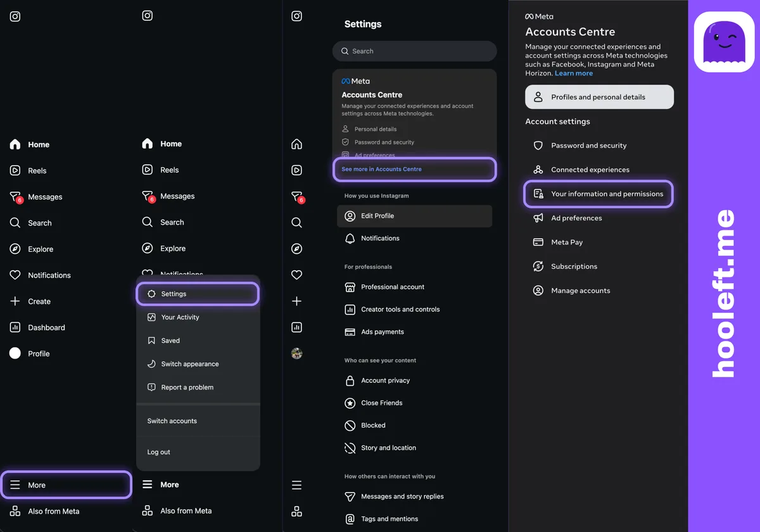Open Messages icon with badge in icon-only sidebar
The height and width of the screenshot is (532, 760).
[x=297, y=197]
